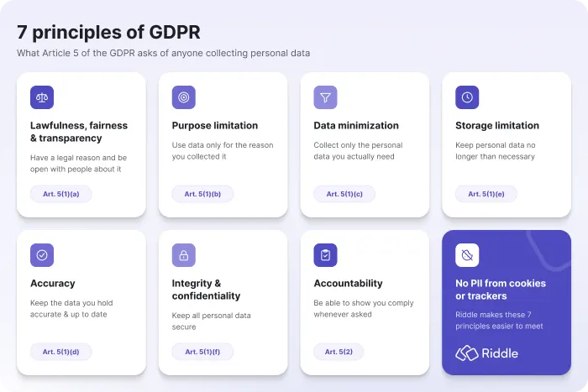
Task: Click 'Riddle makes these 7 principles' text
Action: pos(499,321)
